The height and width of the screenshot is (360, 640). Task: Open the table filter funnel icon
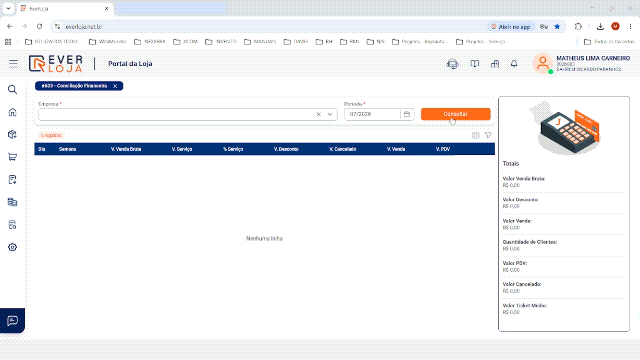pos(488,135)
